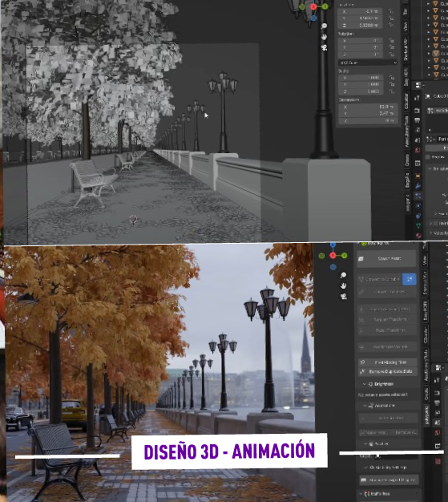Switch to Easy HDRI tab in top sidebar
448x502 pixels.
coord(406,76)
